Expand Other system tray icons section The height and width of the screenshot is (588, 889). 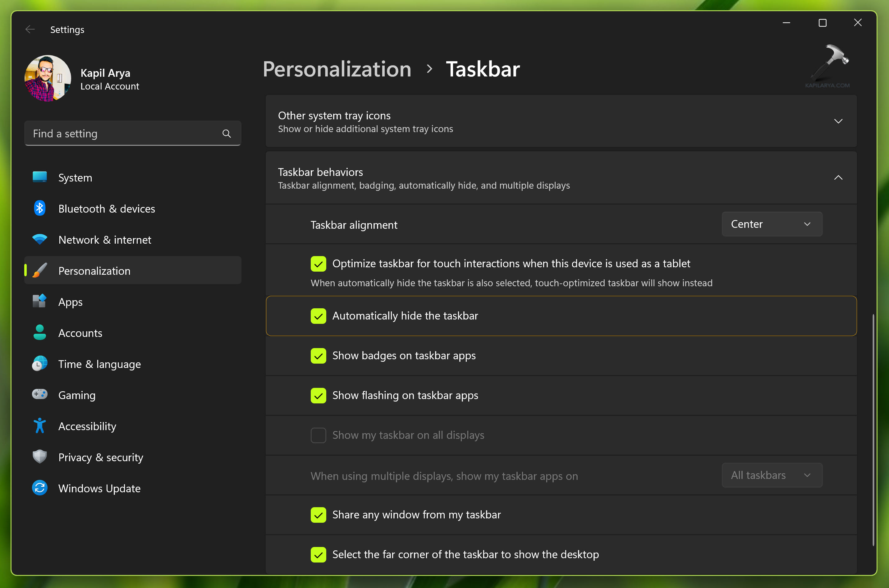(x=838, y=121)
